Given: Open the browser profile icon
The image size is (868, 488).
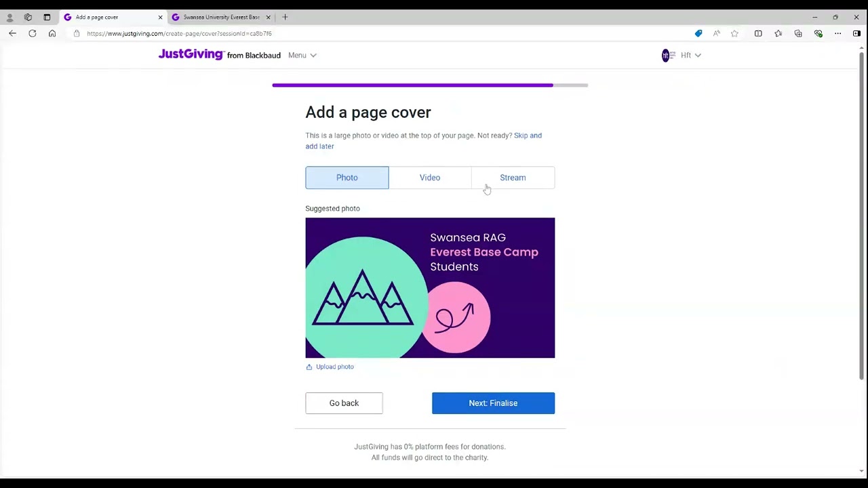Looking at the screenshot, I should point(9,17).
